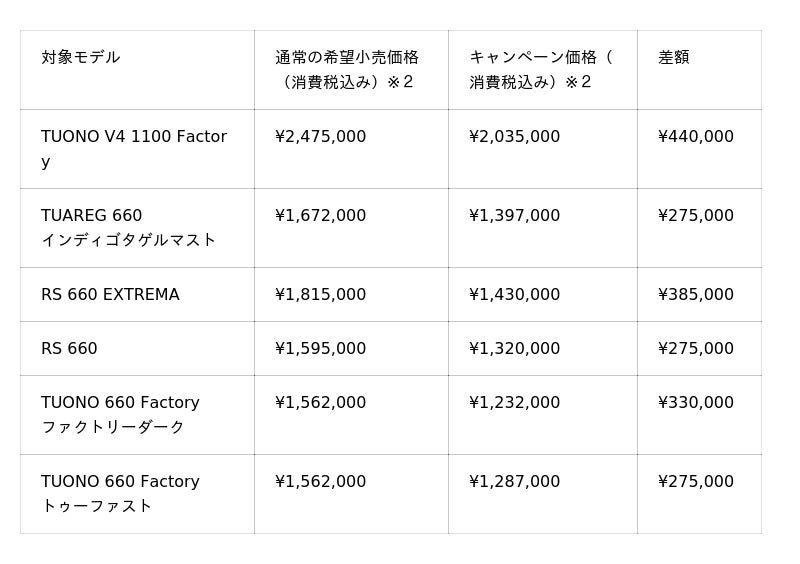
Task: Select the ¥330,000 difference amount
Action: pos(696,403)
